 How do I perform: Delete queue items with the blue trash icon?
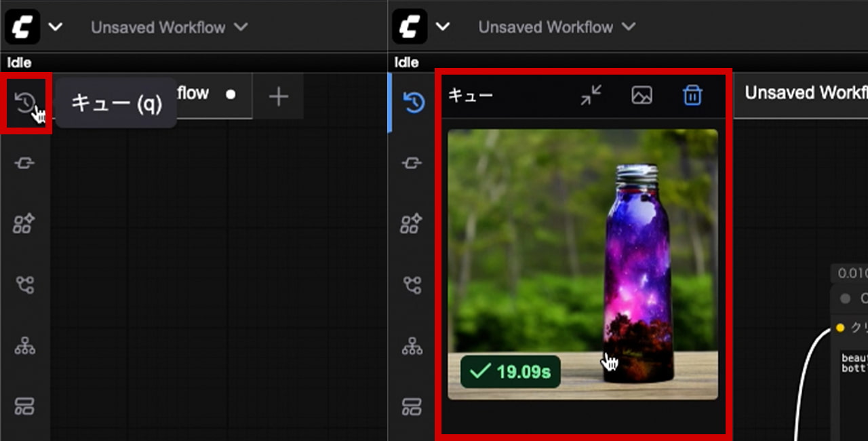click(x=692, y=96)
